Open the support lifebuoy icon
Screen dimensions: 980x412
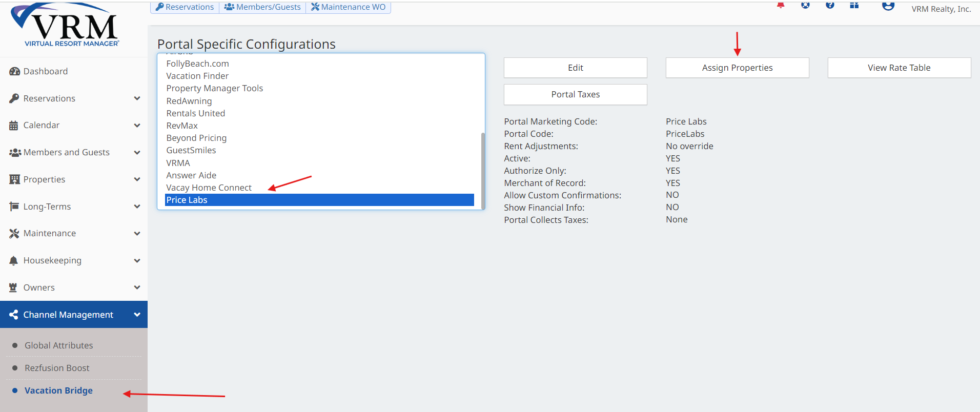805,5
